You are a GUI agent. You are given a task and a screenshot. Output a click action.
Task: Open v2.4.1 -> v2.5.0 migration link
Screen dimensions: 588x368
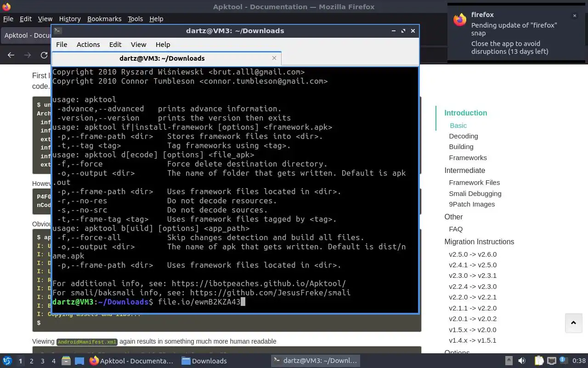pyautogui.click(x=473, y=265)
